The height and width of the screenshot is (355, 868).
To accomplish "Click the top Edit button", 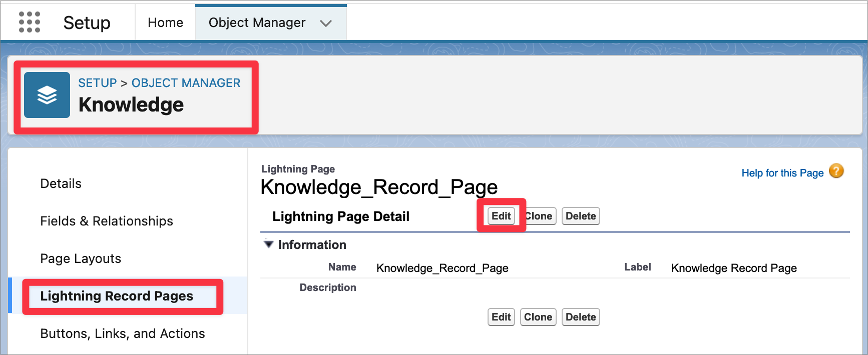I will click(501, 216).
